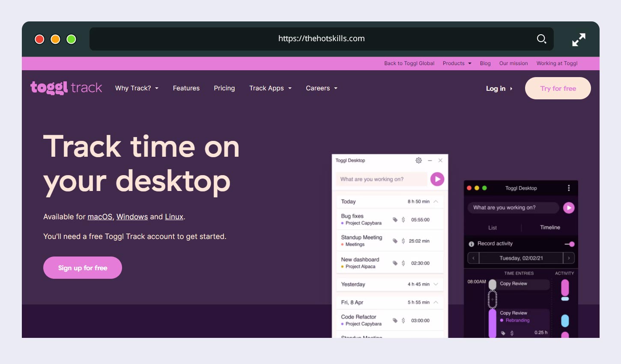This screenshot has height=364, width=621.
Task: Click the Log in link
Action: point(499,89)
